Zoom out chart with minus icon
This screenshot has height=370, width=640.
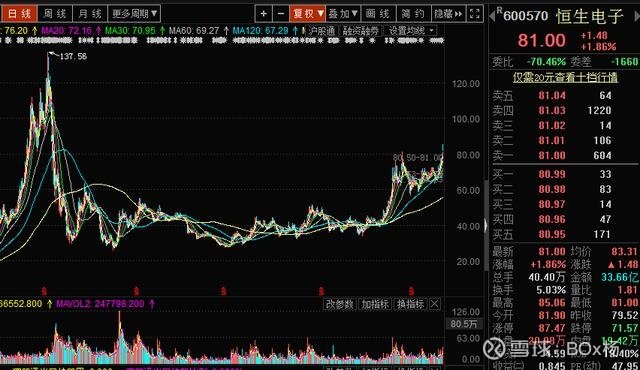(x=281, y=14)
